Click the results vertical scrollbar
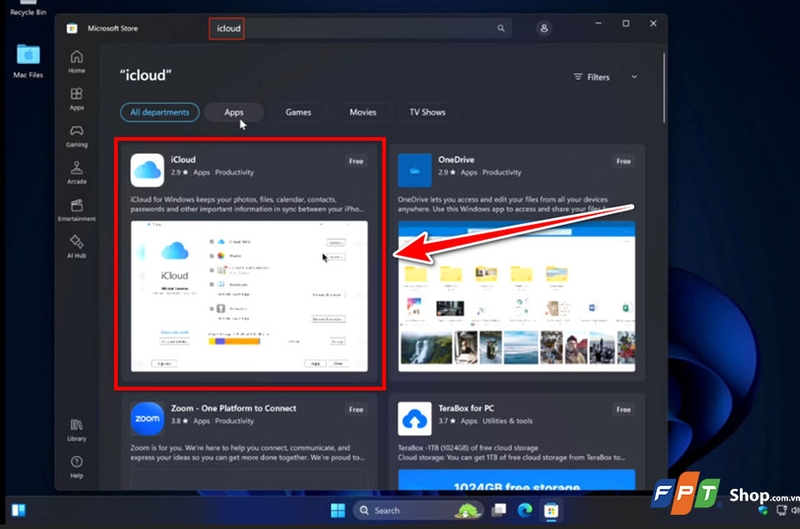The image size is (800, 529). click(664, 88)
